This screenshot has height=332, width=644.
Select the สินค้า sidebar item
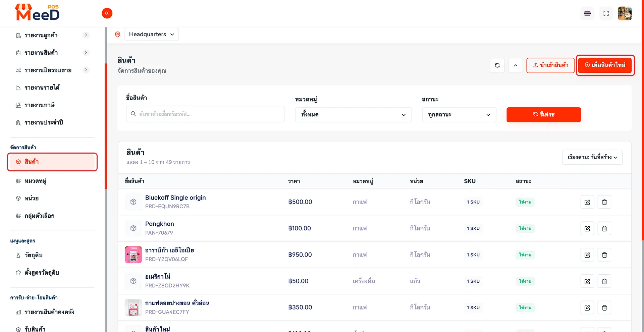click(x=52, y=162)
